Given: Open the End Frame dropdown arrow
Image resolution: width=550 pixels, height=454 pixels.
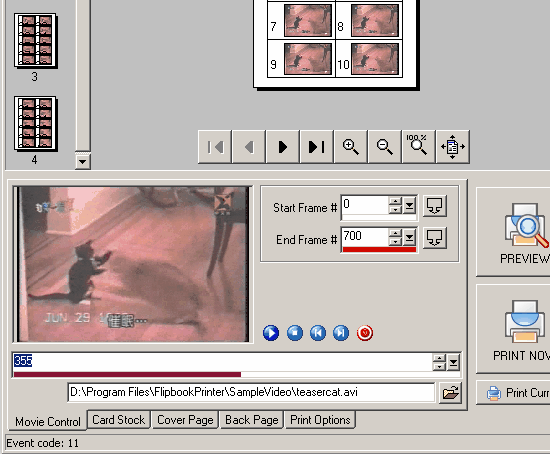Looking at the screenshot, I should (x=409, y=238).
